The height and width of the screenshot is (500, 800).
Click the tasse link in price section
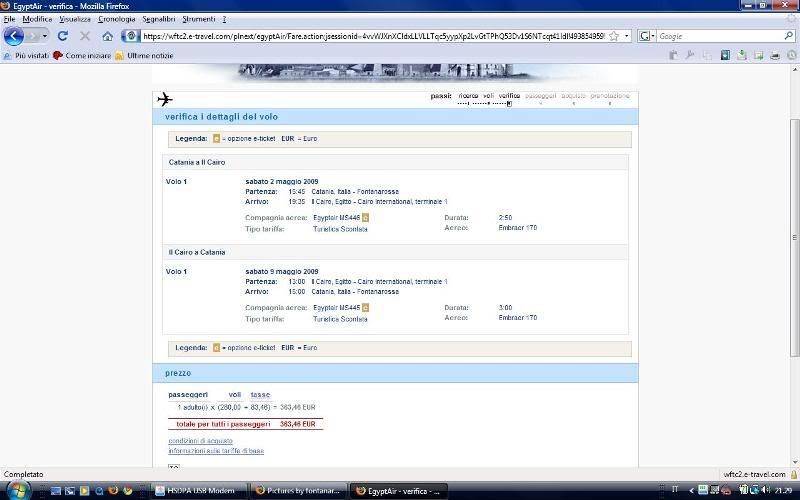[x=260, y=395]
